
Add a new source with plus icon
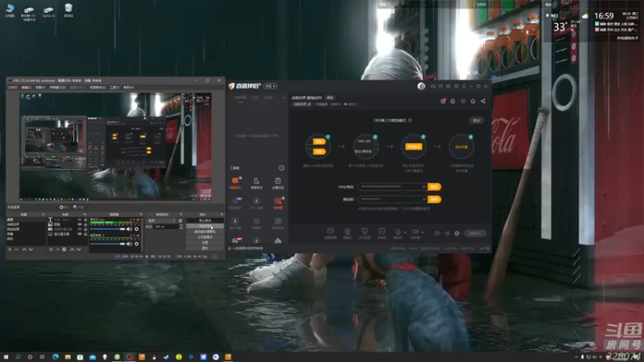(x=51, y=249)
